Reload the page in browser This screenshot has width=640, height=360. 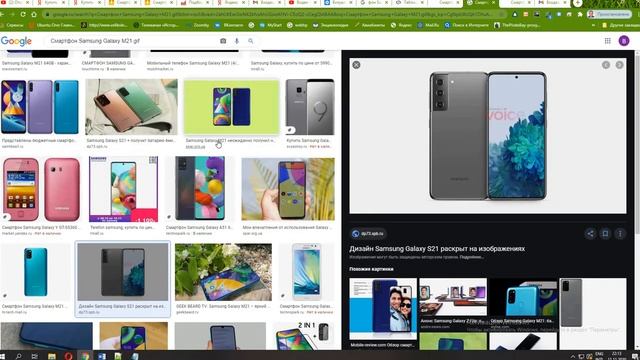[x=23, y=14]
